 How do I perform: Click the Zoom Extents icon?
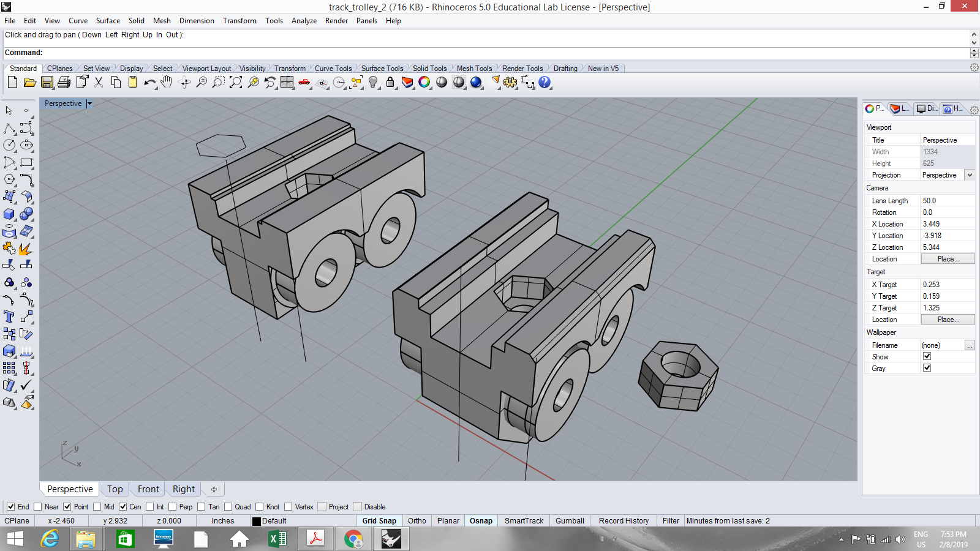(x=236, y=82)
